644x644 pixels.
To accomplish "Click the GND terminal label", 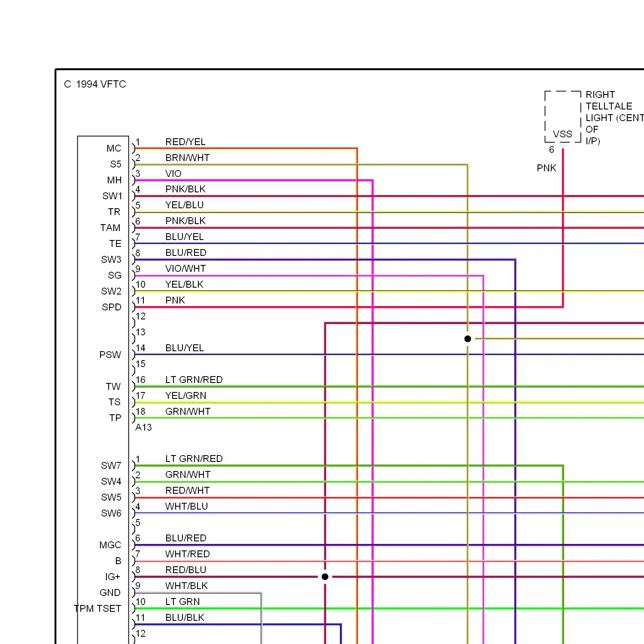I will coord(110,592).
